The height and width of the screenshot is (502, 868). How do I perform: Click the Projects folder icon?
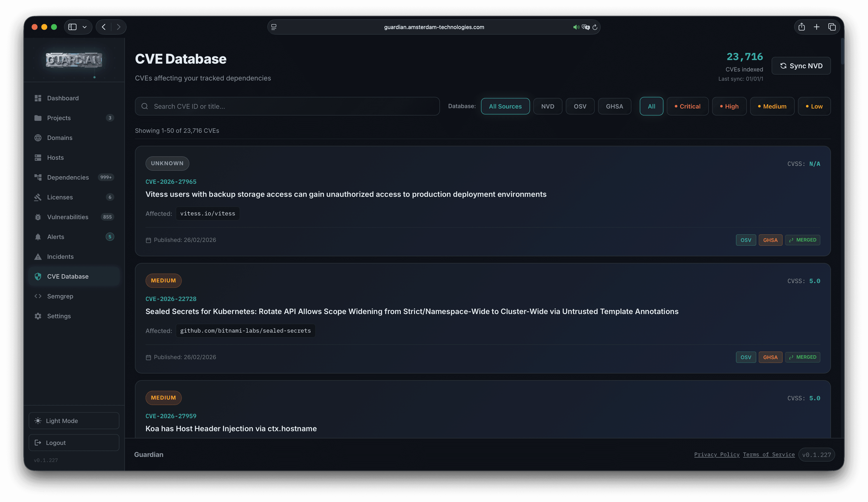pyautogui.click(x=38, y=118)
